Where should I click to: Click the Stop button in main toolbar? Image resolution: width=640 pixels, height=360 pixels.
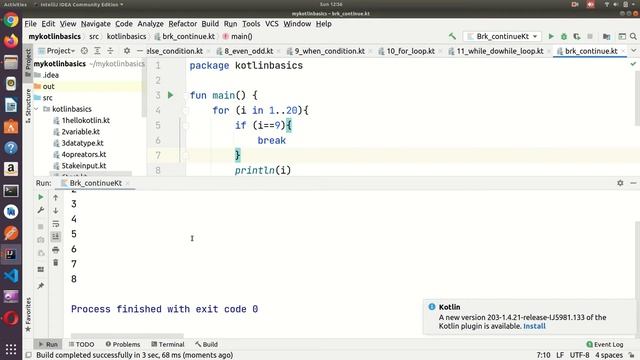point(590,36)
